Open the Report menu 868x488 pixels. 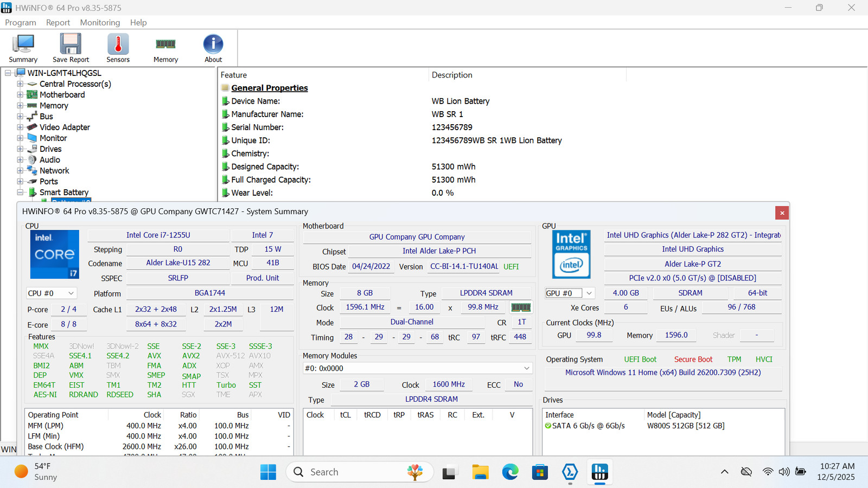click(58, 22)
